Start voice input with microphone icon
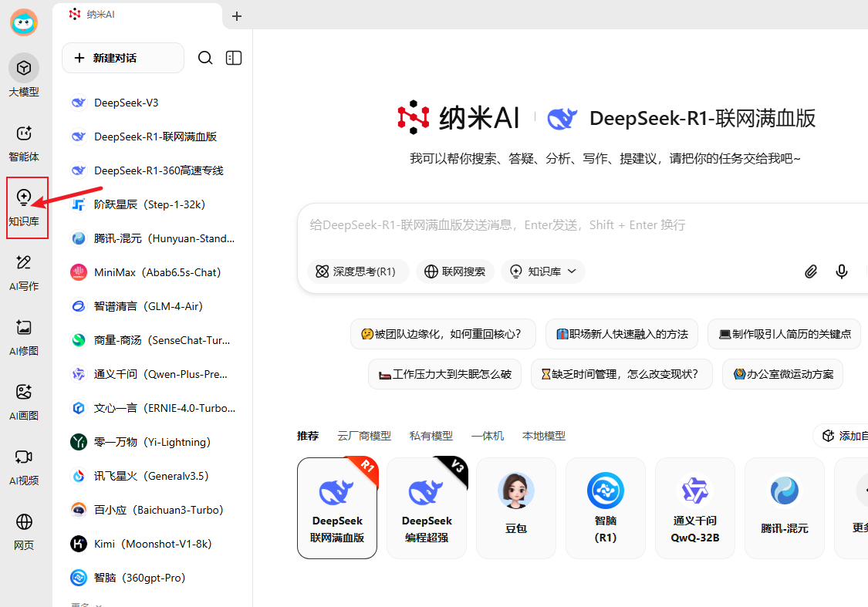Viewport: 868px width, 607px height. coord(842,271)
